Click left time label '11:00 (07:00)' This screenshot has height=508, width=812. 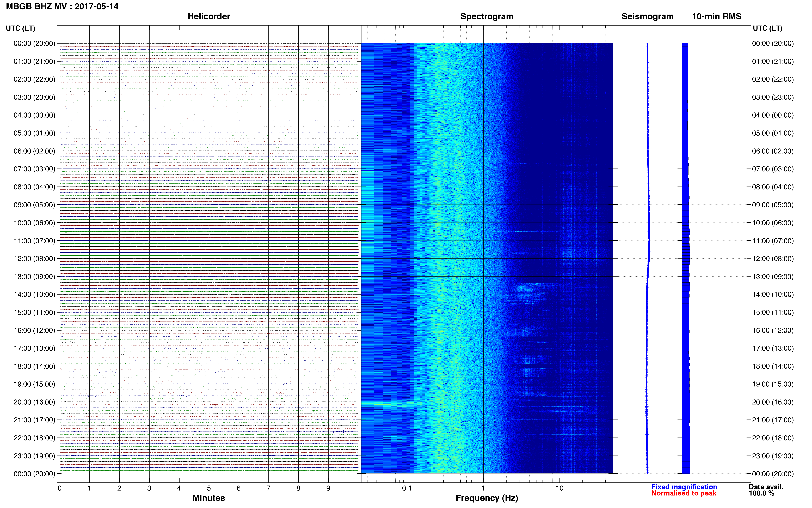34,241
